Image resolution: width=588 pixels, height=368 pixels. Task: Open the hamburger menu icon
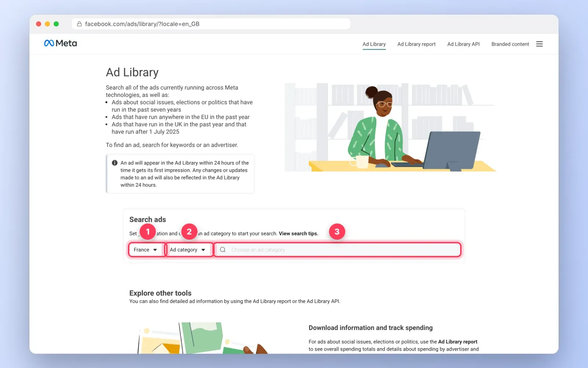pyautogui.click(x=539, y=44)
